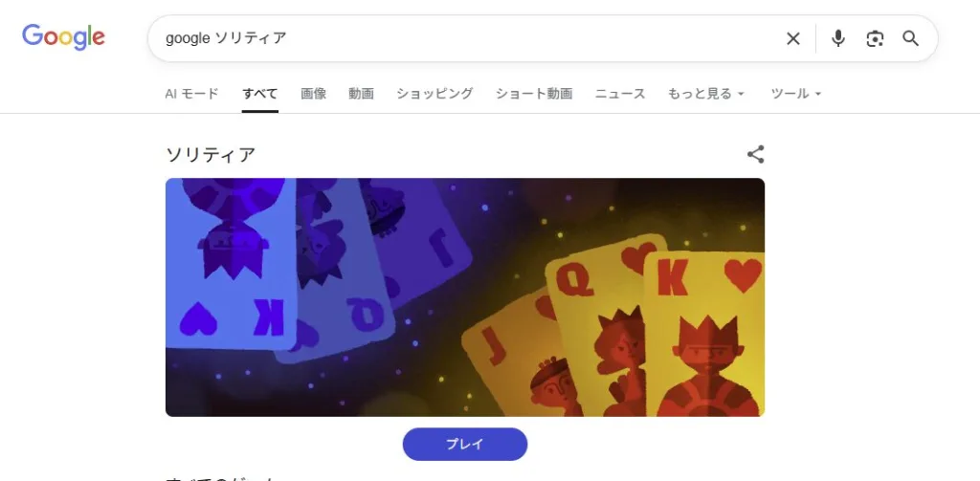Go to the Google logo homepage
The height and width of the screenshot is (481, 980).
pos(63,37)
